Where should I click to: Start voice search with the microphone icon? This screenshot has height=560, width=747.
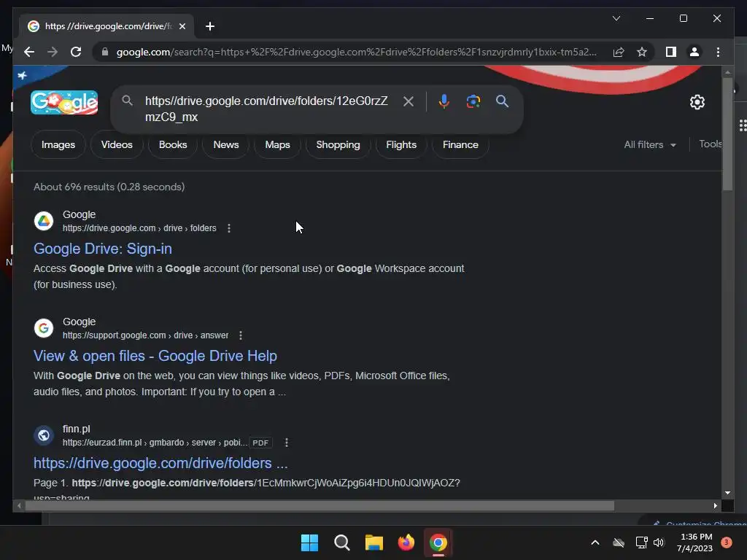pyautogui.click(x=444, y=101)
